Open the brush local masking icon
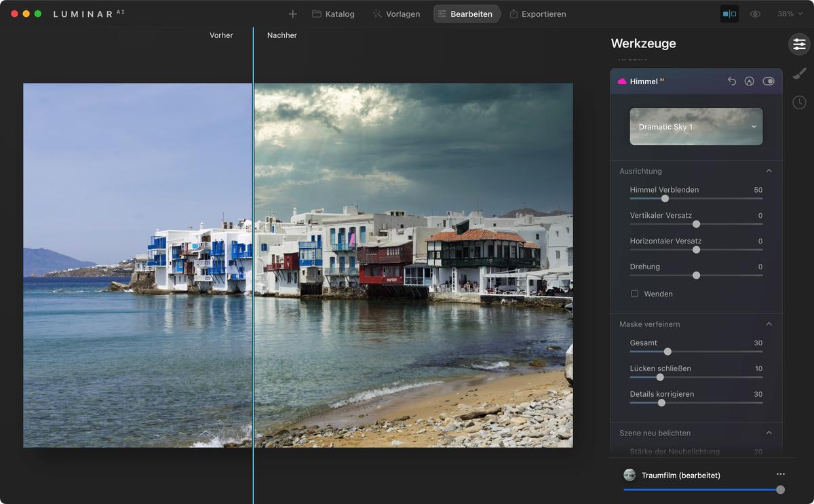The image size is (814, 504). 799,73
